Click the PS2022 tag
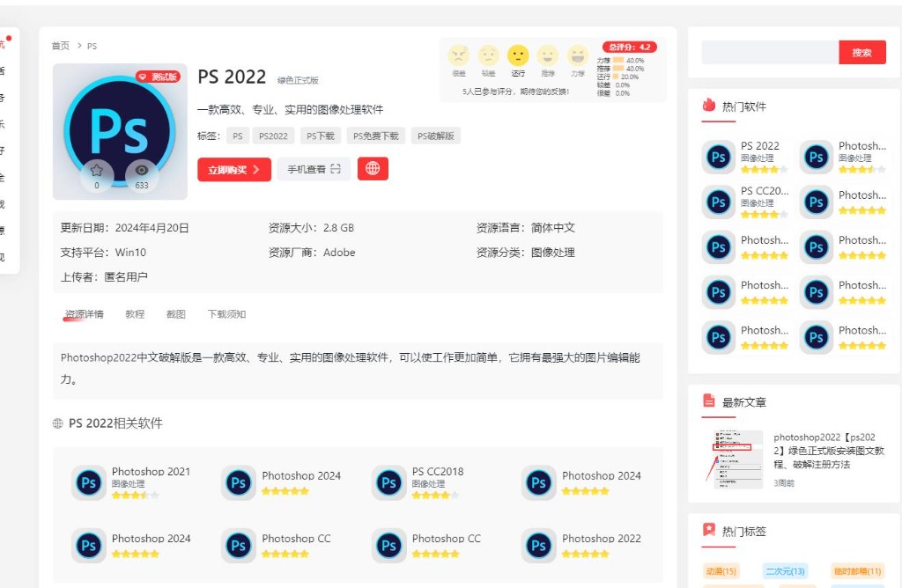Viewport: 902px width, 588px height. pyautogui.click(x=273, y=136)
